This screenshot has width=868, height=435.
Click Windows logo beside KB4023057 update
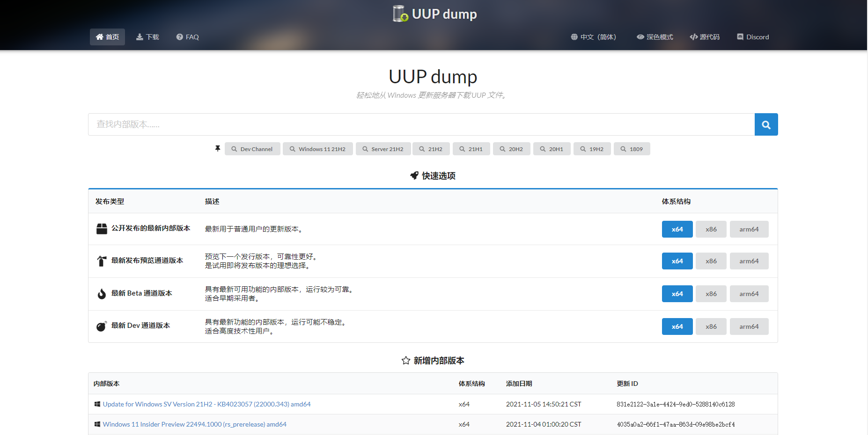[x=97, y=404]
